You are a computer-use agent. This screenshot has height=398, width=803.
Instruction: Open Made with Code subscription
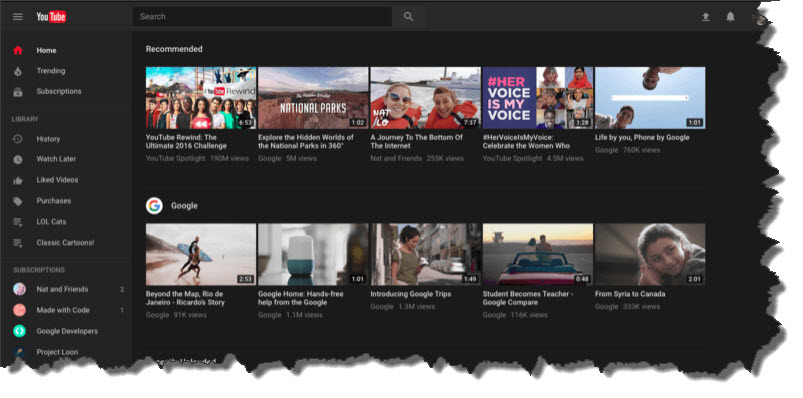tap(63, 310)
